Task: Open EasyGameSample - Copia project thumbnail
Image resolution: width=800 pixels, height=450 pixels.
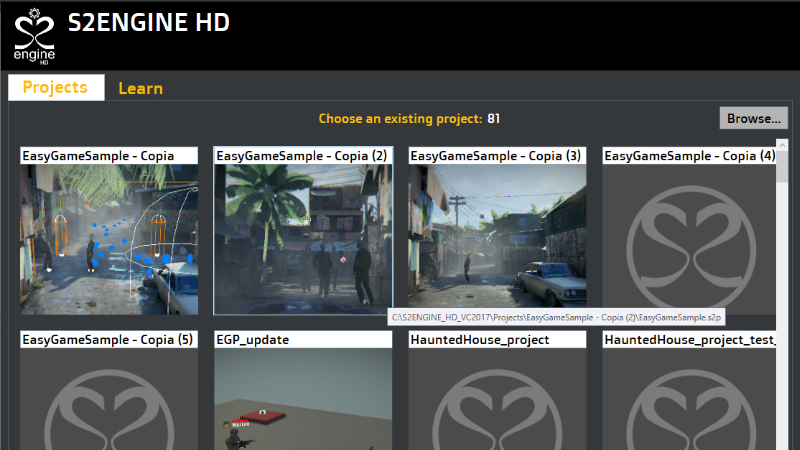Action: tap(109, 239)
